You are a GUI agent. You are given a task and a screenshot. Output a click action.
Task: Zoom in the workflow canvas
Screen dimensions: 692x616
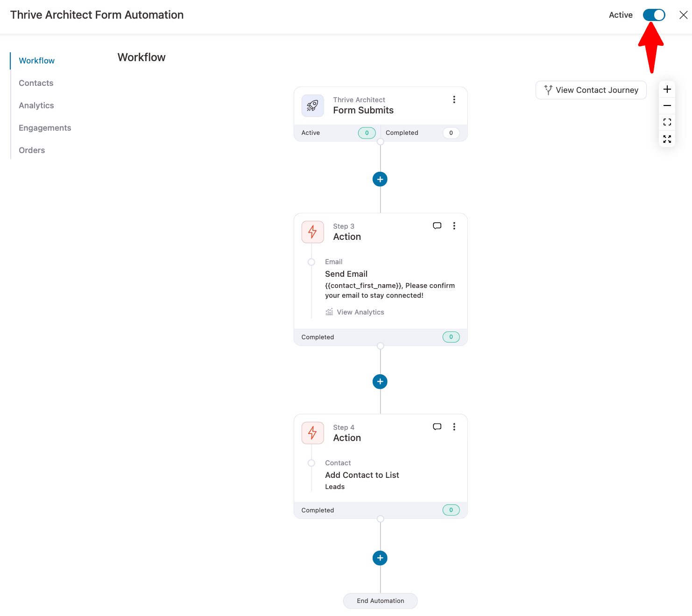(667, 89)
